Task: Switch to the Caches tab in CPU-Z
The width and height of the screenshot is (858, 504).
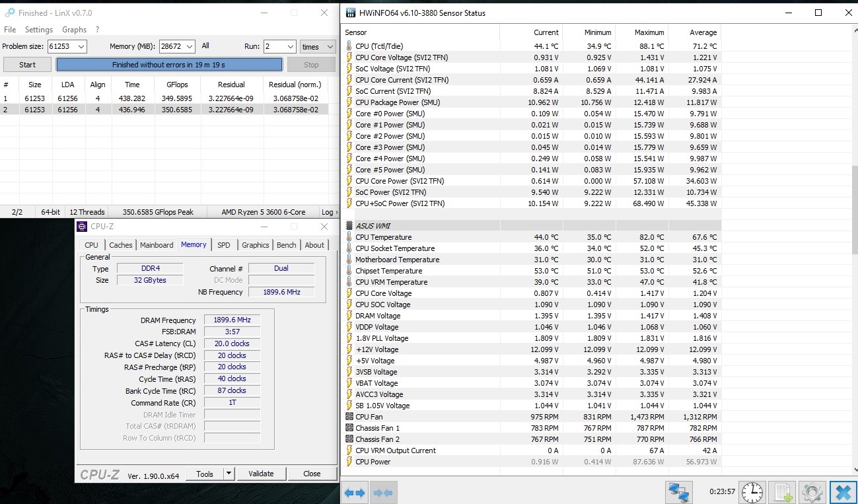Action: coord(121,245)
